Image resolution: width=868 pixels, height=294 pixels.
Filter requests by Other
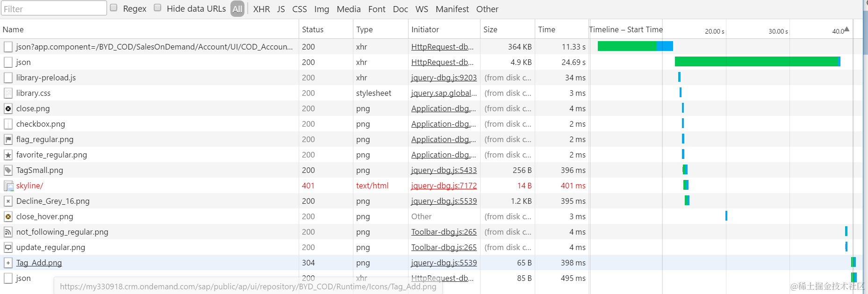tap(487, 9)
